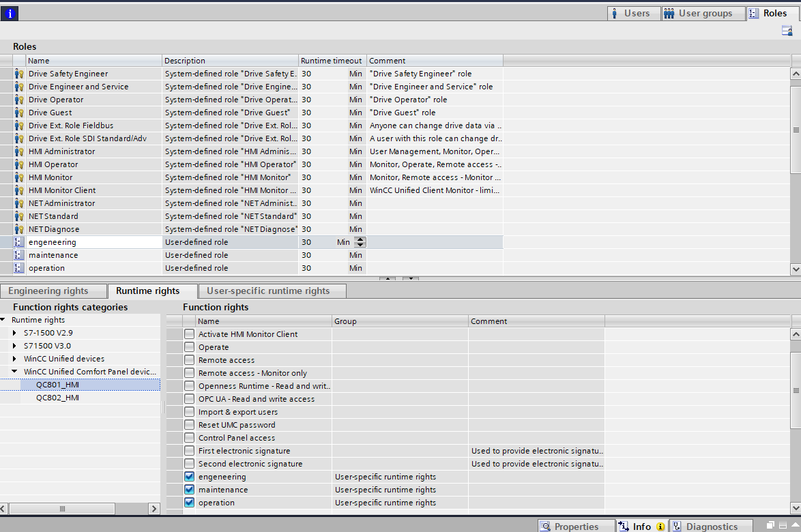Check OPC UA read and write access
The image size is (801, 532).
point(190,399)
